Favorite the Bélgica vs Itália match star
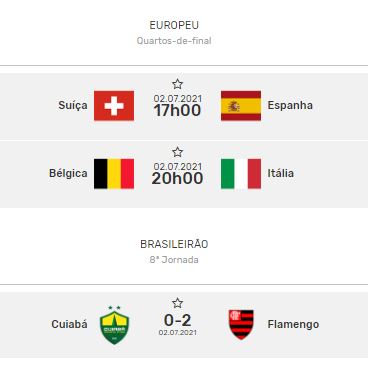 click(177, 152)
